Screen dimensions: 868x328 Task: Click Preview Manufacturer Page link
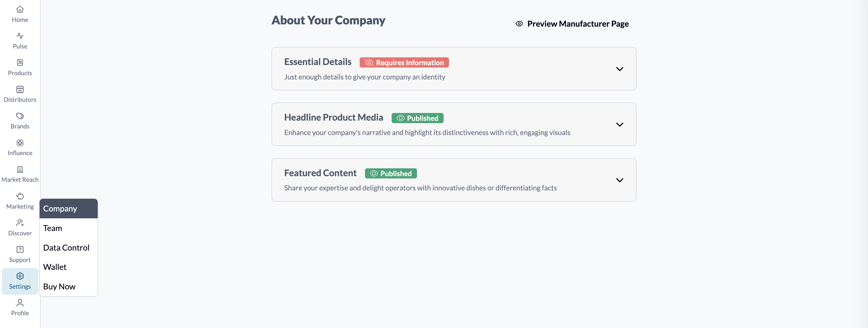click(x=572, y=24)
